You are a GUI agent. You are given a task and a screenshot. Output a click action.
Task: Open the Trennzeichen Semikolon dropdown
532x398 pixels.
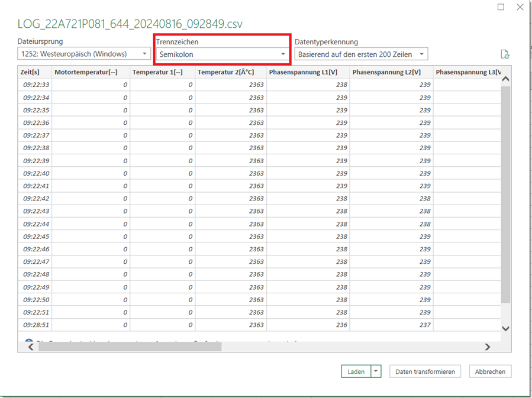[222, 54]
